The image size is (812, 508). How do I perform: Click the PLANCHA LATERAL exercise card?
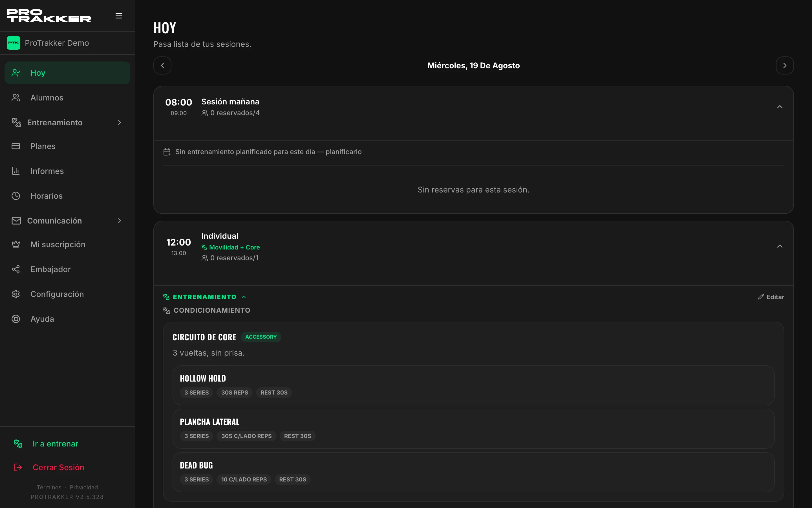[x=473, y=429]
